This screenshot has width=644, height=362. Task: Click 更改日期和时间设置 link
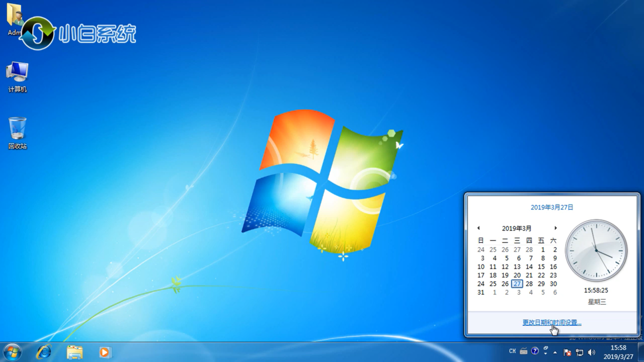tap(552, 322)
